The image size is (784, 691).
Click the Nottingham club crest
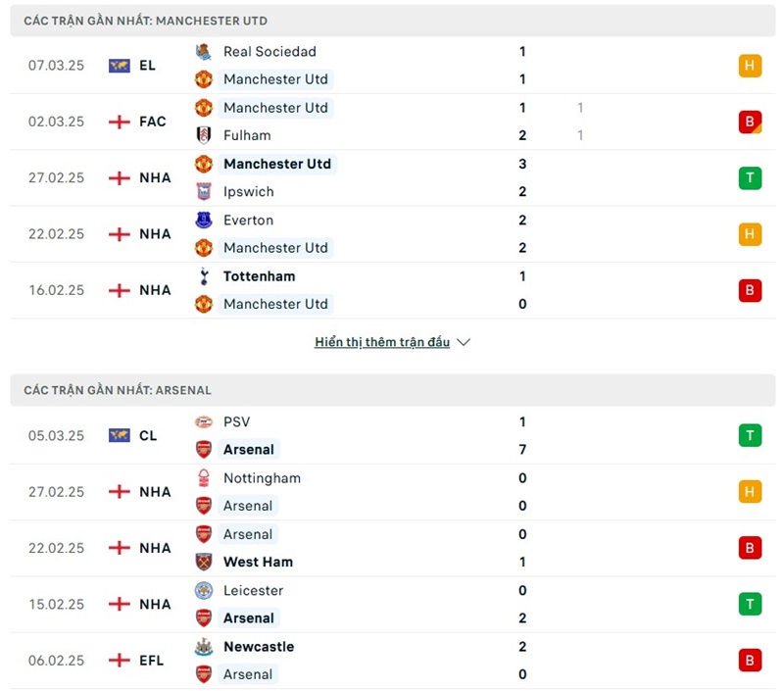click(x=203, y=478)
